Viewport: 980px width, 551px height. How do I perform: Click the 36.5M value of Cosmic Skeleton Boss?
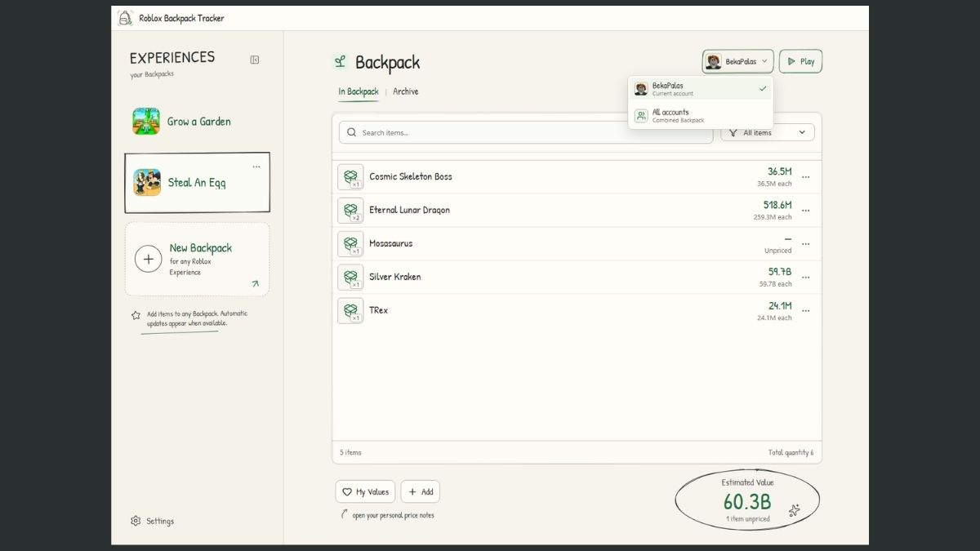tap(779, 171)
